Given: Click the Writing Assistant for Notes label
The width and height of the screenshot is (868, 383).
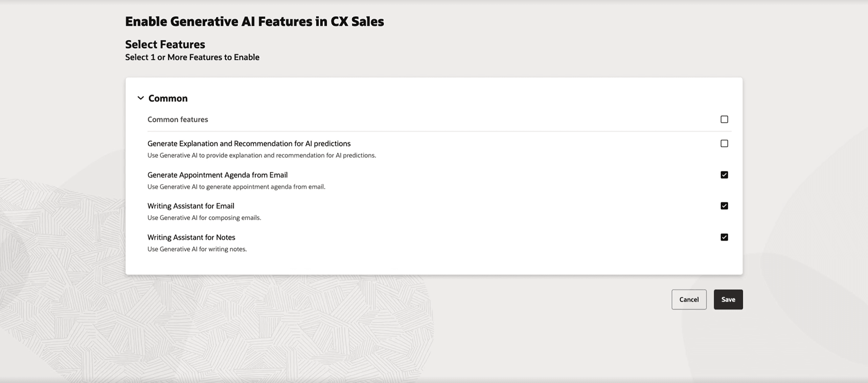Looking at the screenshot, I should tap(191, 237).
